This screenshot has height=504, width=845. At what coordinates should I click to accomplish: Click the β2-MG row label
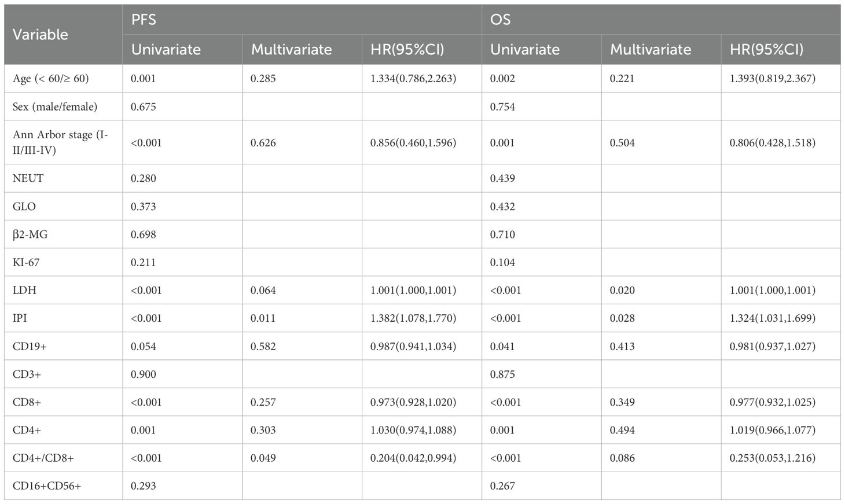(x=27, y=234)
